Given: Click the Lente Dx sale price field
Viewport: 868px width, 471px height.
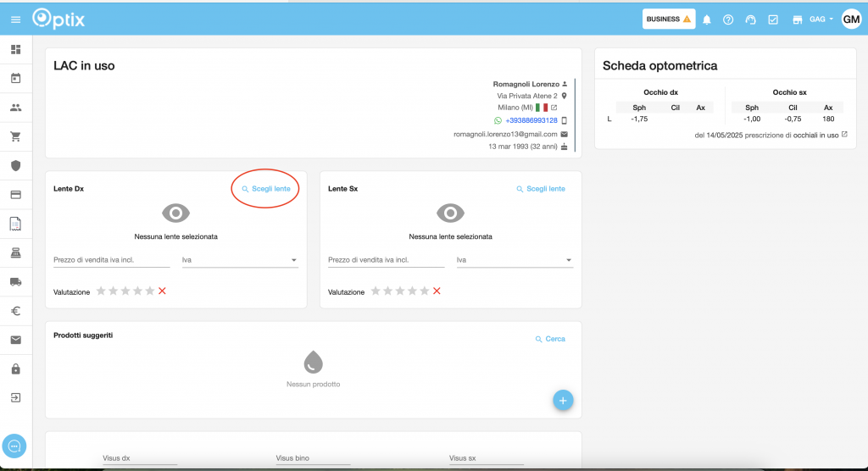Looking at the screenshot, I should coord(111,260).
